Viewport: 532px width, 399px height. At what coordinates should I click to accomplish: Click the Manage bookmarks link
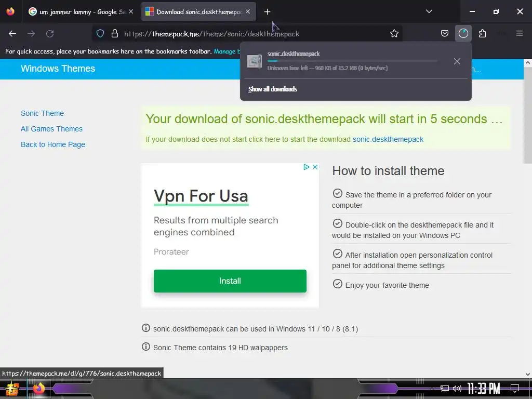pos(227,51)
